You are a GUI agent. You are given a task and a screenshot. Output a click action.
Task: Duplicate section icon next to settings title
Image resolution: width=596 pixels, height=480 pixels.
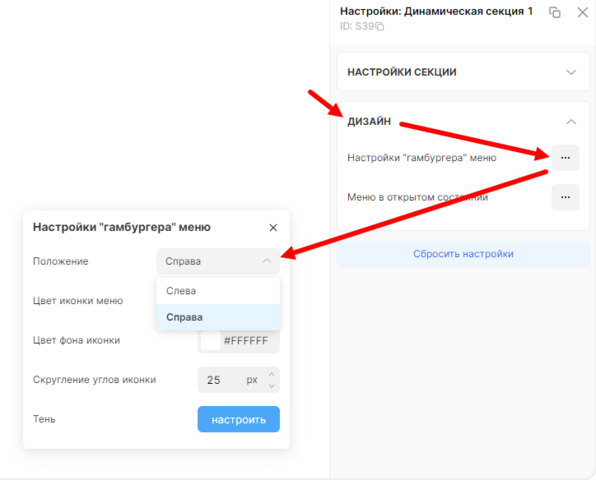pos(555,12)
